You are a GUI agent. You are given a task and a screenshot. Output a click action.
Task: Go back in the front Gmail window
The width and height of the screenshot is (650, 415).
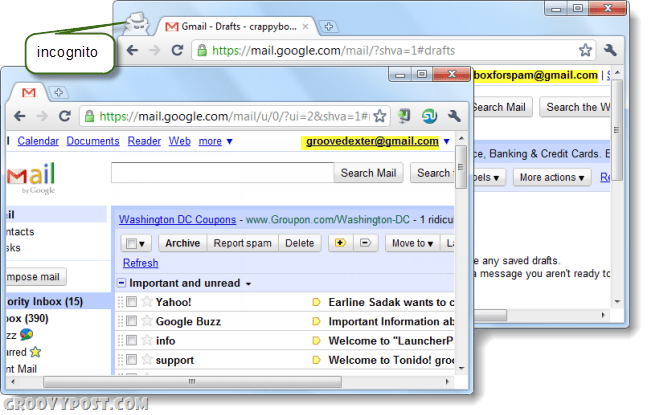19,116
